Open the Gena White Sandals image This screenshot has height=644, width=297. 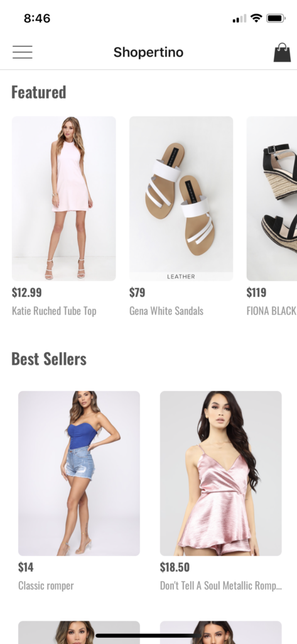coord(181,198)
